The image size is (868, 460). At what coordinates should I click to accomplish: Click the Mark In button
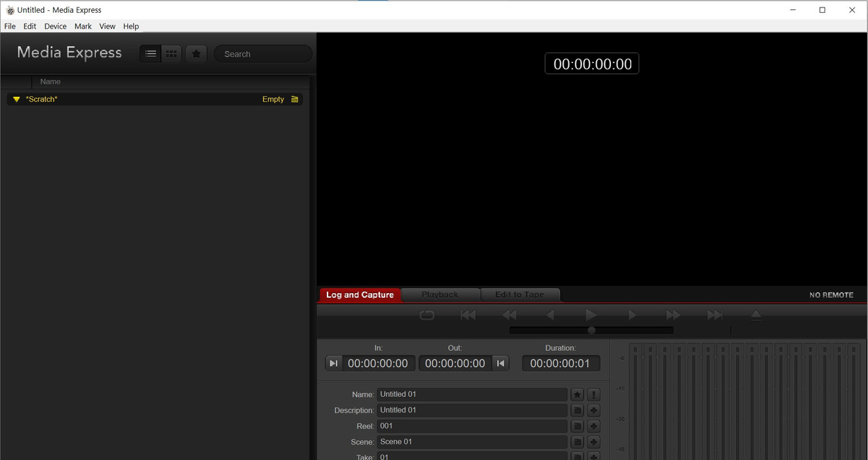click(x=334, y=363)
